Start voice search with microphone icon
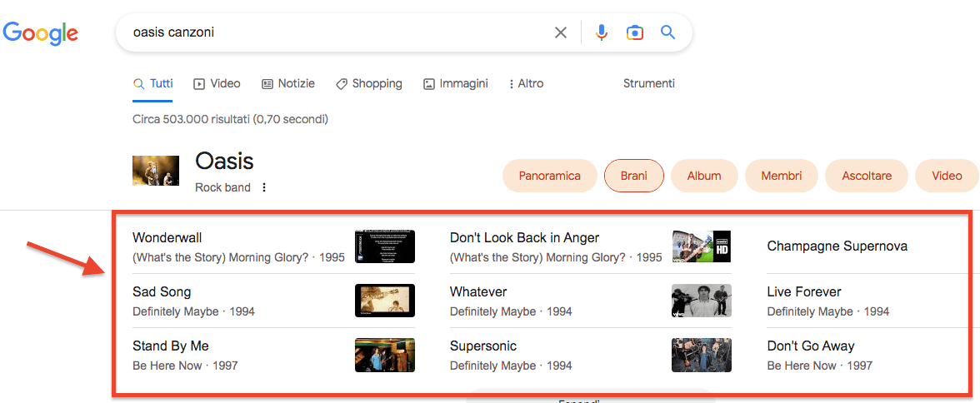The width and height of the screenshot is (980, 403). tap(602, 32)
